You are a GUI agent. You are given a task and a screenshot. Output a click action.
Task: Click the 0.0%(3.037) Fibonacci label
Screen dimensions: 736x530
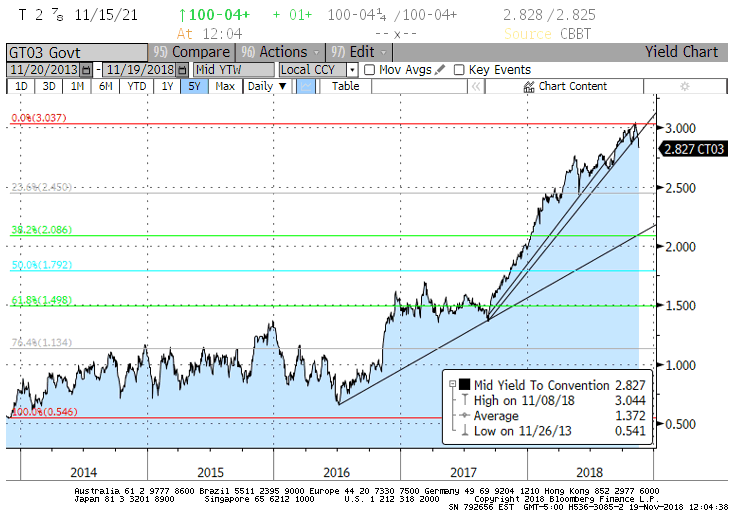39,118
